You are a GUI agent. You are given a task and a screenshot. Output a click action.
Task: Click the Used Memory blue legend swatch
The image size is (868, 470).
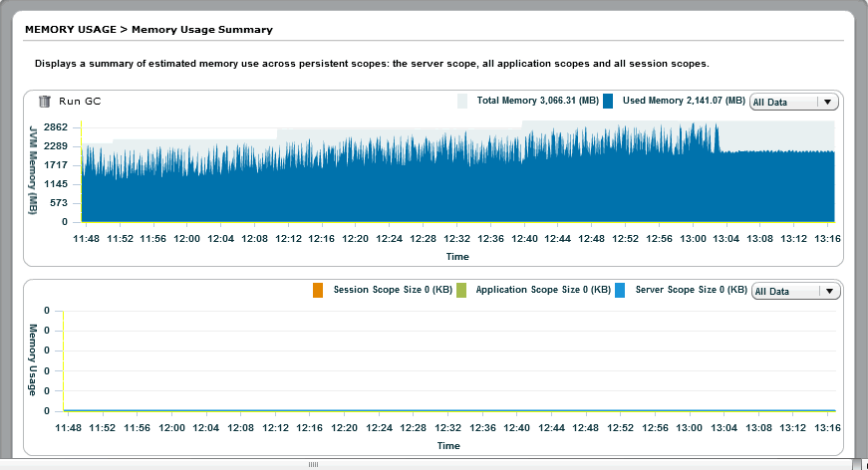(608, 101)
